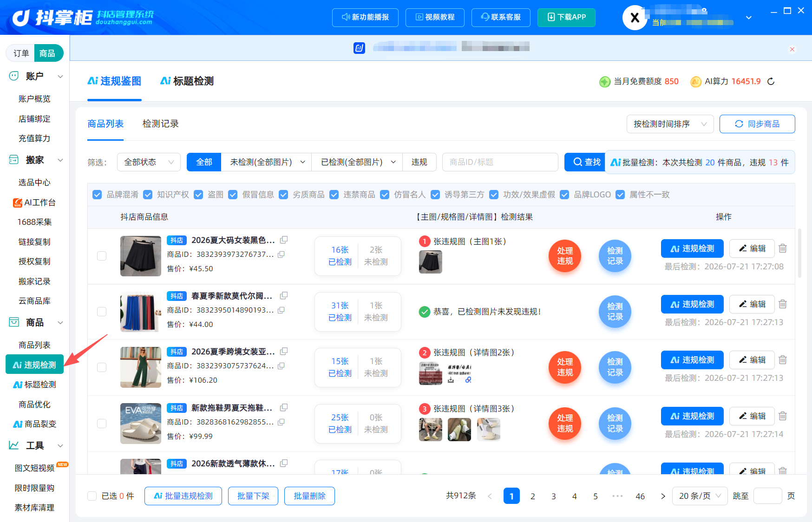Click the blue banner logo icon
This screenshot has width=812, height=522.
359,48
